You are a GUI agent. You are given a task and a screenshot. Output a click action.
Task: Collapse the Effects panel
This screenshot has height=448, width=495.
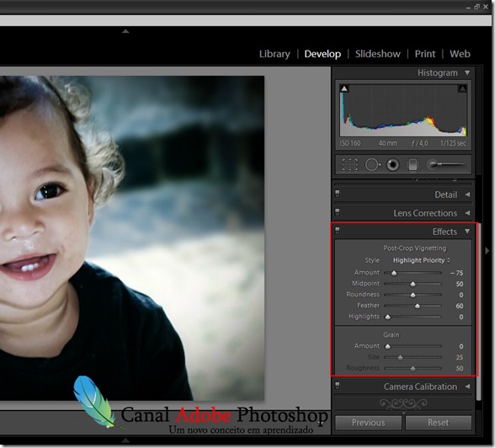click(x=467, y=232)
